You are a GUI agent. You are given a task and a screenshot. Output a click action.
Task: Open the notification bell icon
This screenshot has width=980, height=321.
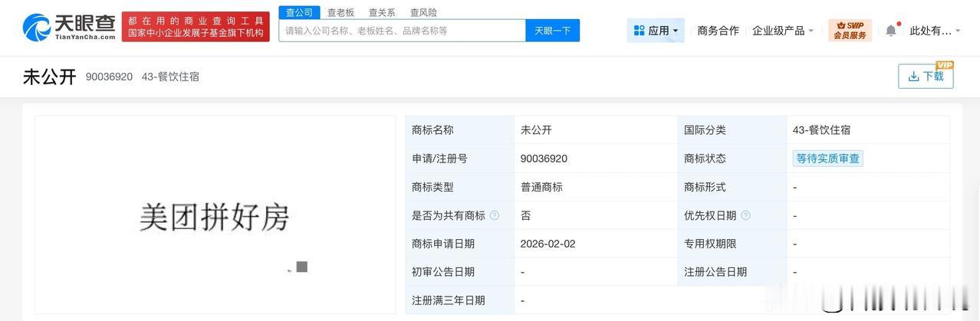891,31
